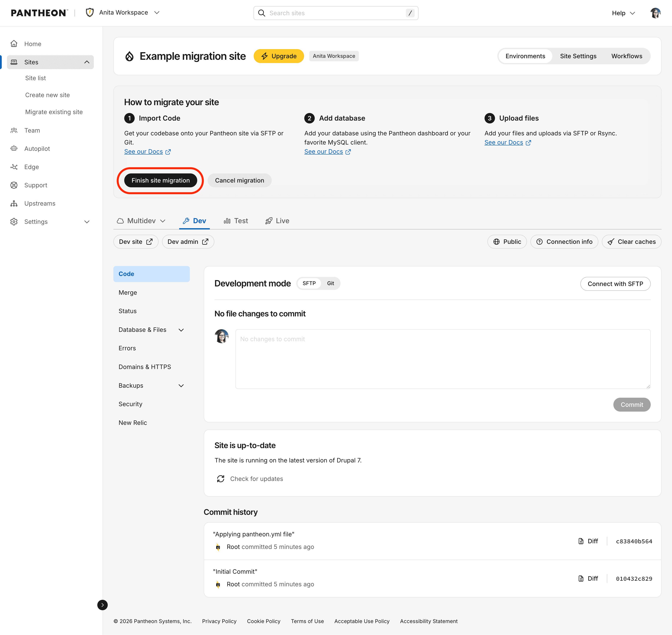Image resolution: width=672 pixels, height=635 pixels.
Task: Click the Pantheon logo
Action: (39, 13)
